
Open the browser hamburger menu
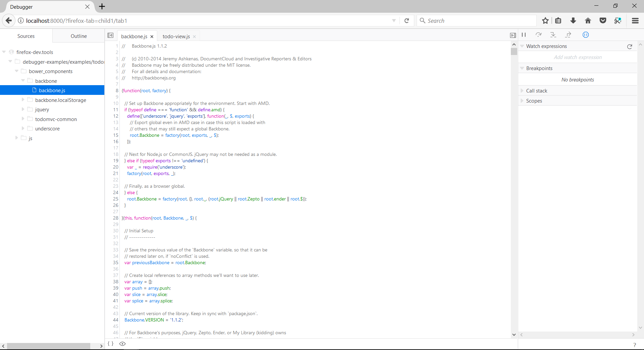coord(635,21)
